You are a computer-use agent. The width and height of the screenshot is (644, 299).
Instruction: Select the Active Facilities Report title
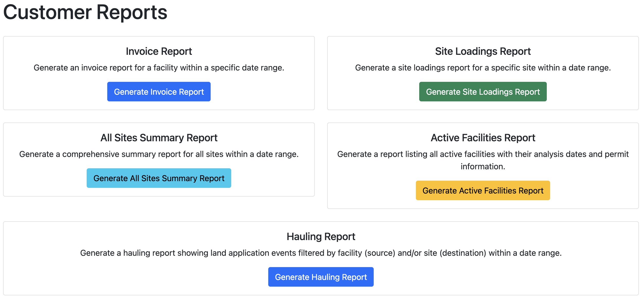click(483, 138)
